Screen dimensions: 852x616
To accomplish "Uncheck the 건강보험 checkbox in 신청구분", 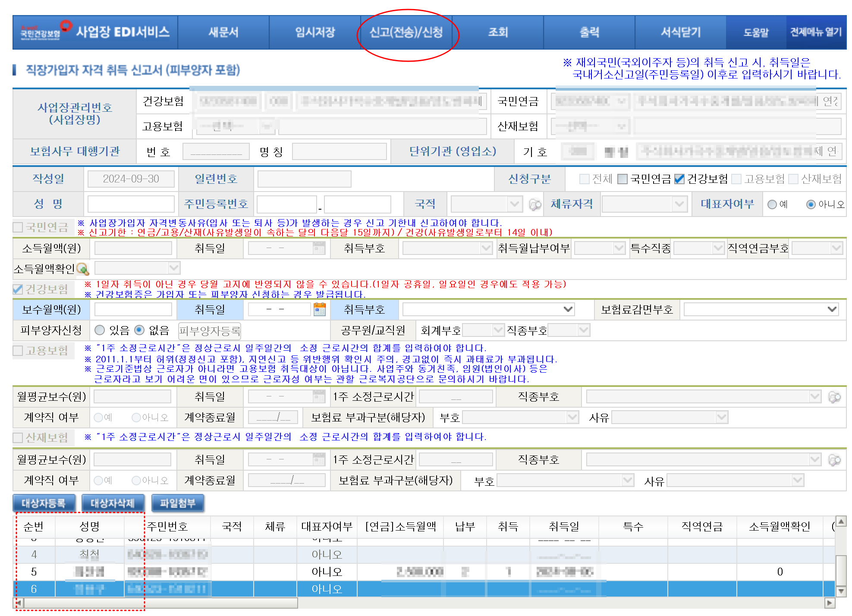I will click(679, 179).
